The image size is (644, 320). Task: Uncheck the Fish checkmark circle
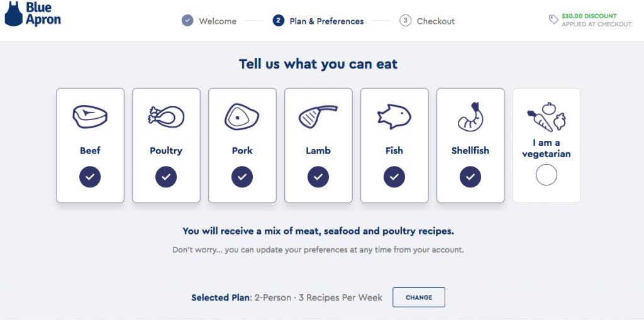click(394, 177)
